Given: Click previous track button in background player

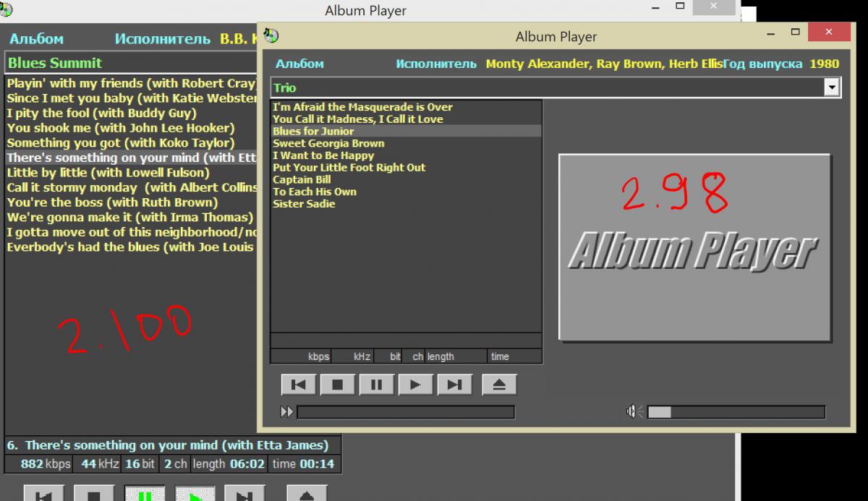Looking at the screenshot, I should click(x=43, y=494).
